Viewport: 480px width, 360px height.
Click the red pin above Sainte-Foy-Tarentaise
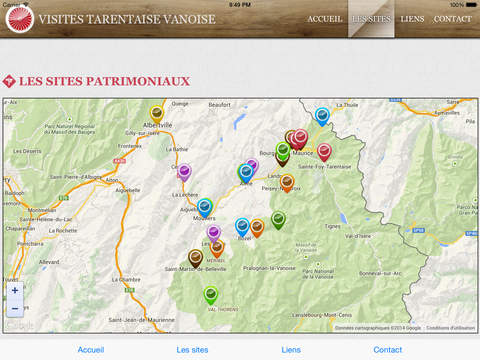(324, 152)
